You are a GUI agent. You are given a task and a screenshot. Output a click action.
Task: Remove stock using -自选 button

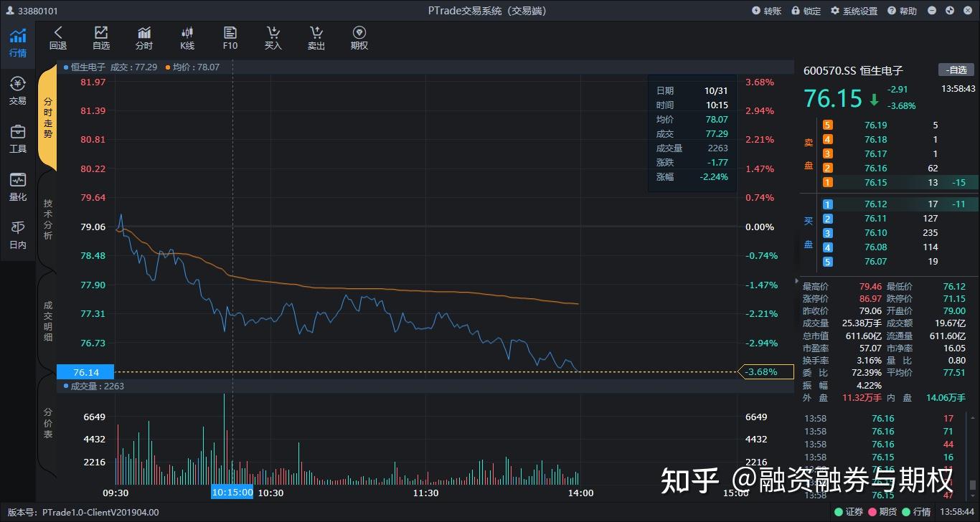click(x=956, y=70)
